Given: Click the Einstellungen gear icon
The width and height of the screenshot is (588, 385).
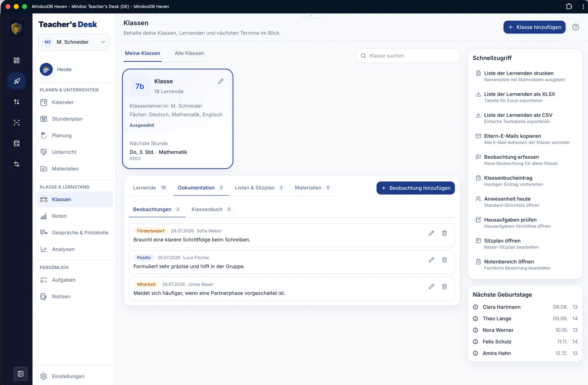Looking at the screenshot, I should (x=44, y=376).
